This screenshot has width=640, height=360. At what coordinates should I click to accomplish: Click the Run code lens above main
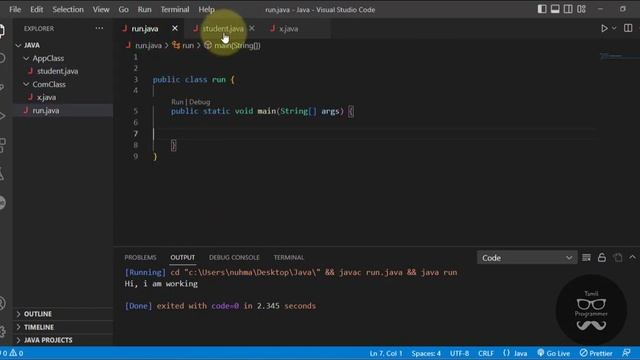(177, 102)
